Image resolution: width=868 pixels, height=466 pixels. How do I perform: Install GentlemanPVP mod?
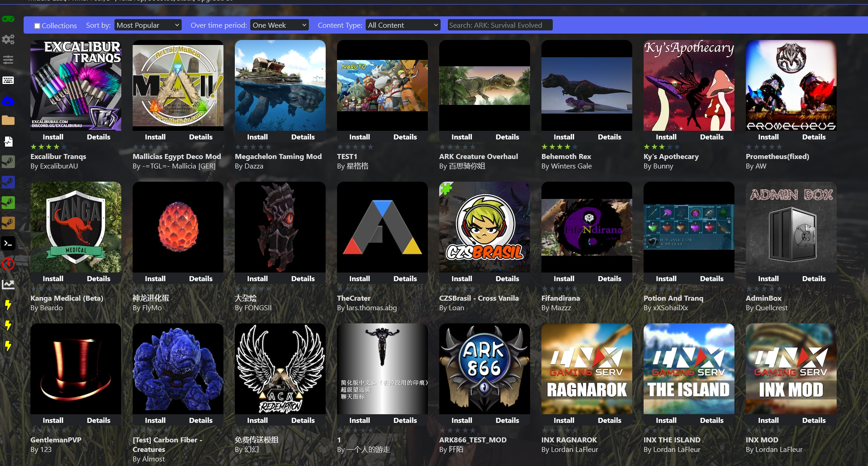click(x=53, y=420)
